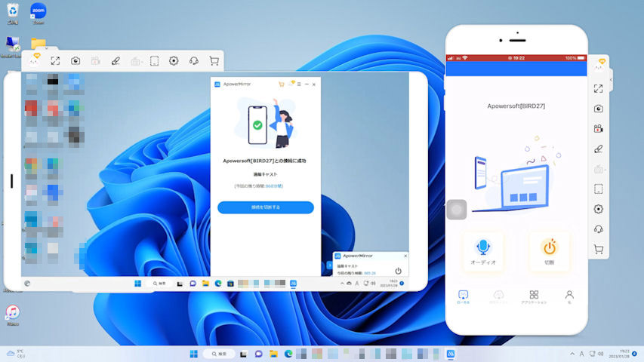Screen dimensions: 644x362
Task: Click fullscreen icon in horizontal mirror toolbar
Action: (x=55, y=61)
